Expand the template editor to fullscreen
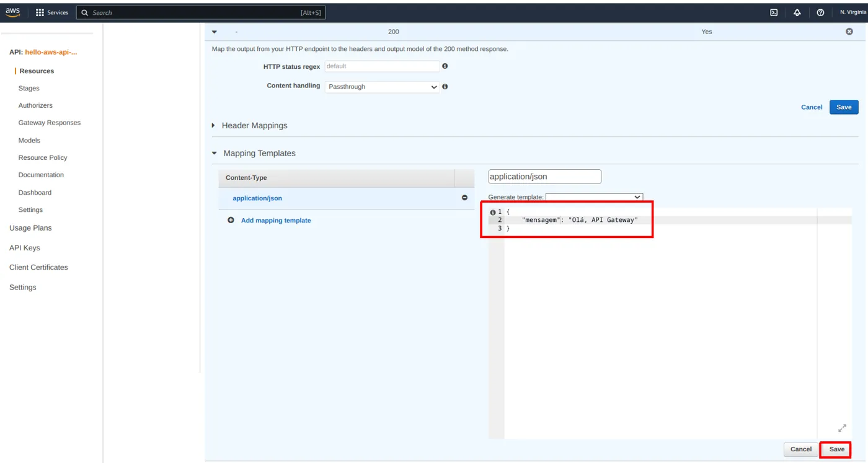The height and width of the screenshot is (463, 868). tap(842, 428)
